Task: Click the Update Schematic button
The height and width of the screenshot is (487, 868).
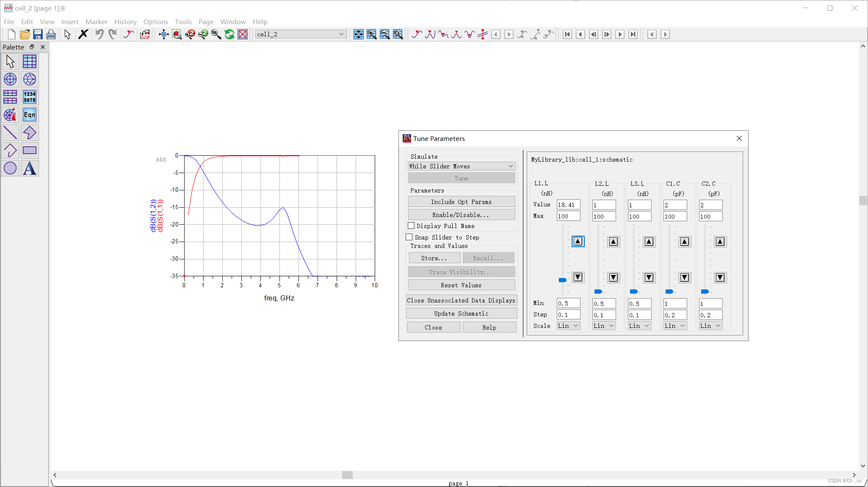Action: [461, 314]
